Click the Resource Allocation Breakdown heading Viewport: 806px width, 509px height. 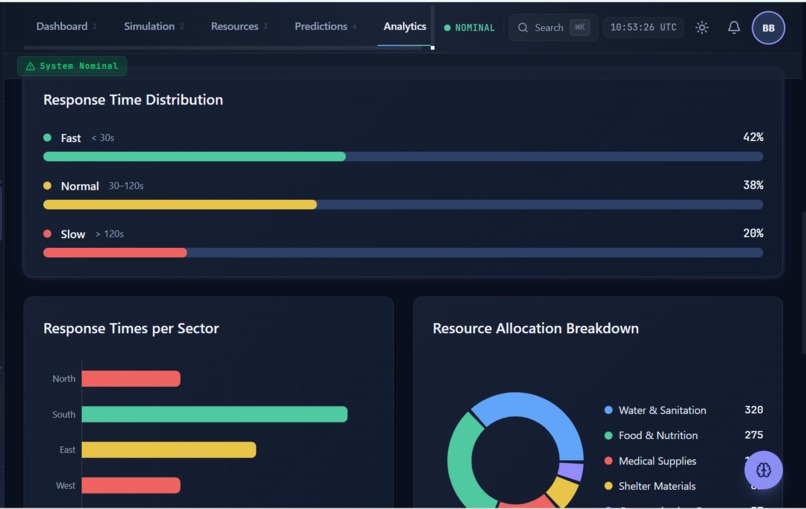click(536, 329)
